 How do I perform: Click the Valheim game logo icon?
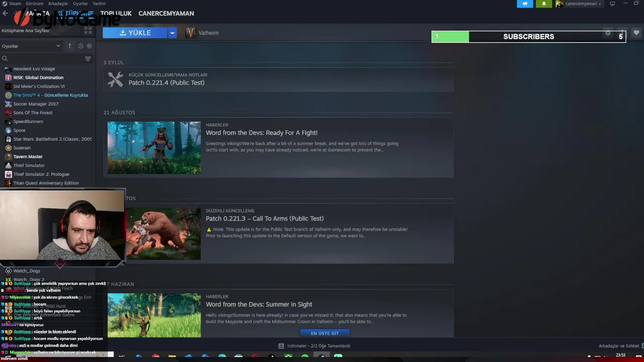tap(191, 33)
